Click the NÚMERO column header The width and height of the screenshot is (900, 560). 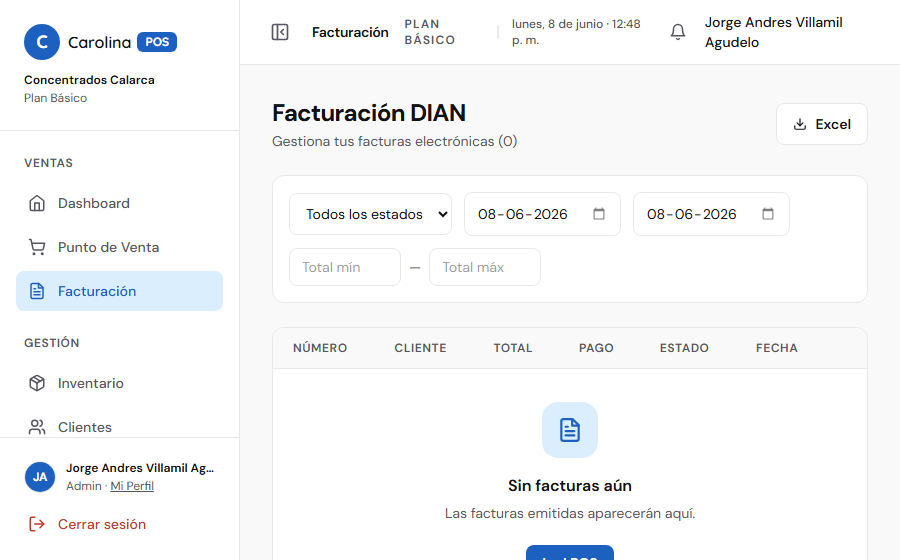tap(320, 348)
